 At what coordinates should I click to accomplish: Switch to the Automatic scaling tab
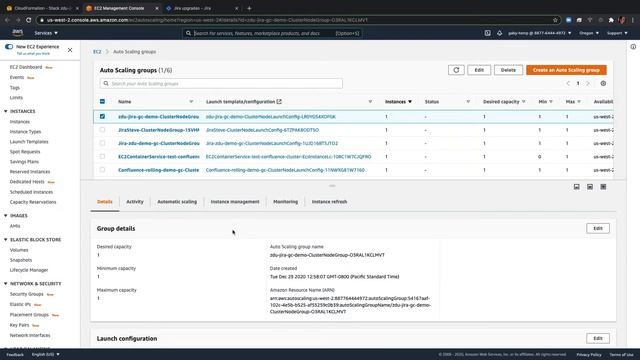coord(177,202)
